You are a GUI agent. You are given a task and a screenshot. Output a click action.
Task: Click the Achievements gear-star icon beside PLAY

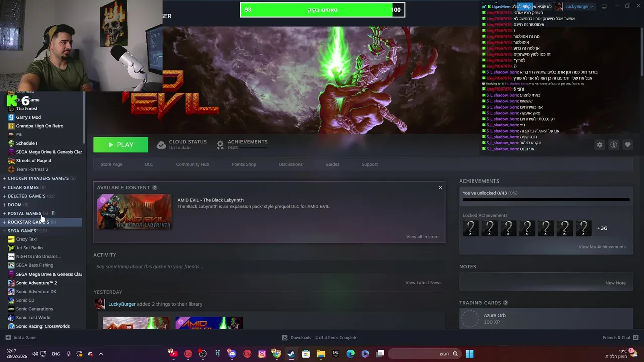coord(220,145)
